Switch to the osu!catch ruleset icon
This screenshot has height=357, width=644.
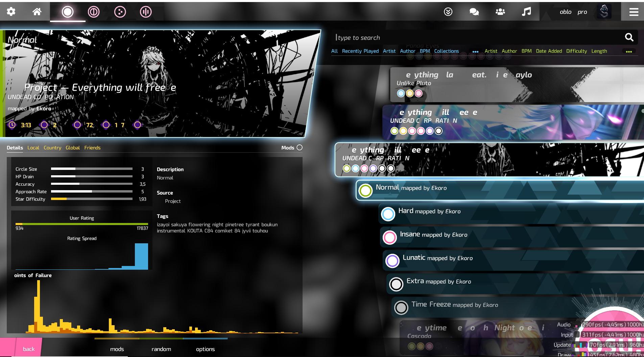120,11
